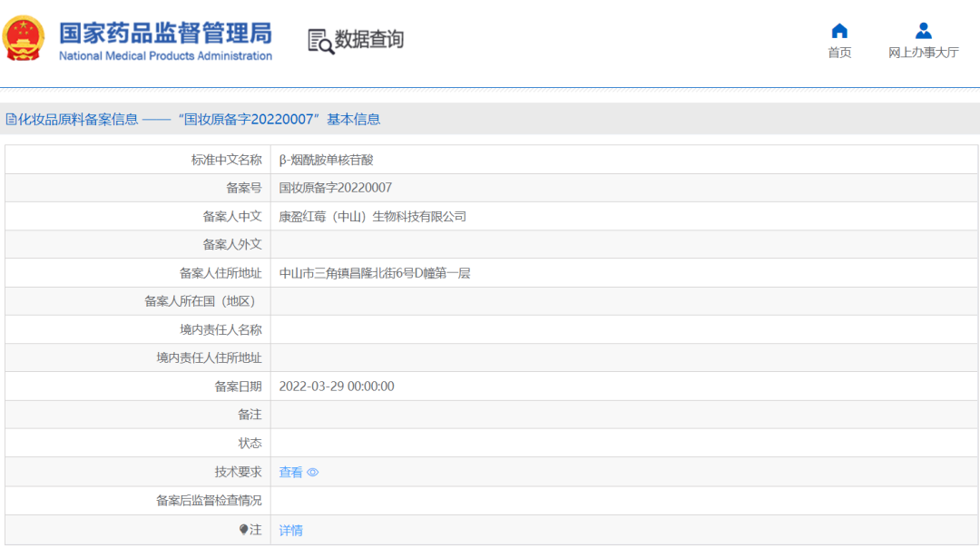Click the company name 康盈红莓 cell
The height and width of the screenshot is (548, 980).
coord(624,216)
